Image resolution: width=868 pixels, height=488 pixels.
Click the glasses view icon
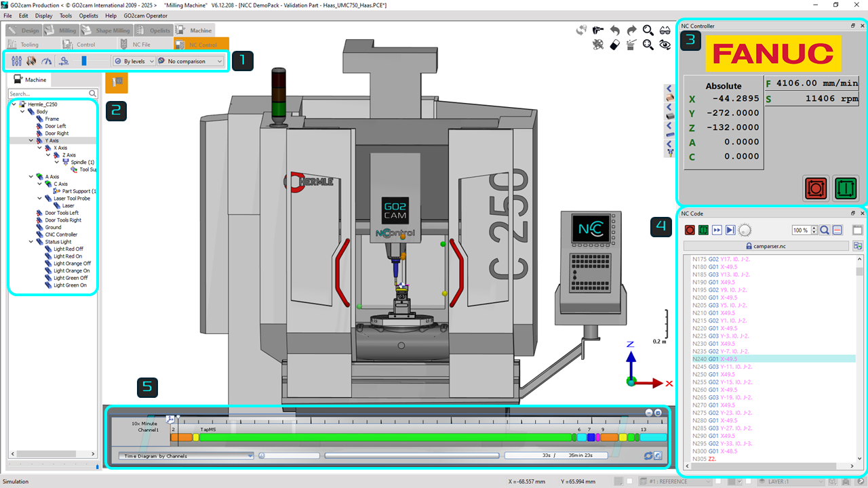[665, 30]
